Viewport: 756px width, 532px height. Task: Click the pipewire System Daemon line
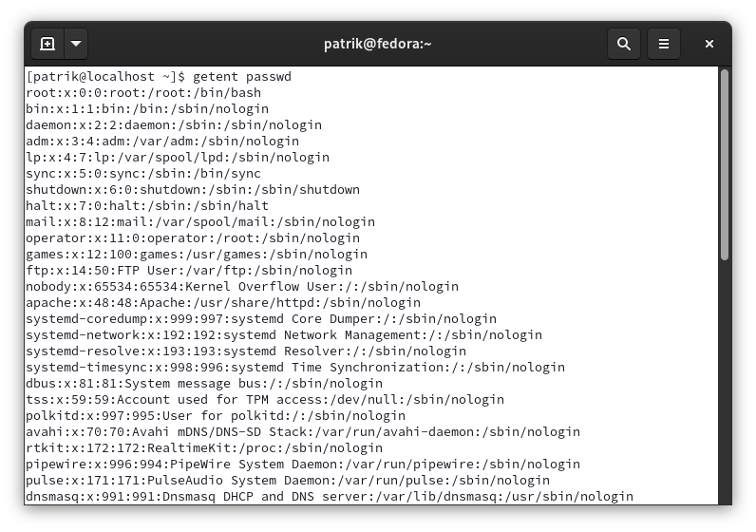coord(303,464)
